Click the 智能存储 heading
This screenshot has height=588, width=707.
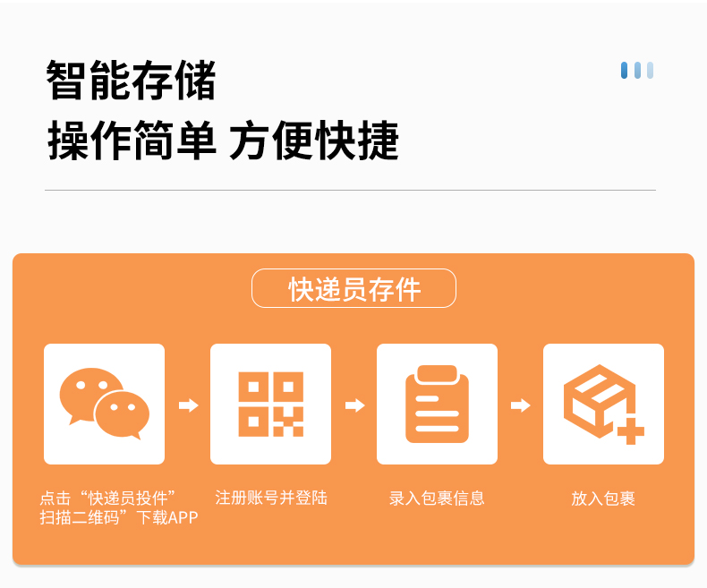pyautogui.click(x=132, y=80)
